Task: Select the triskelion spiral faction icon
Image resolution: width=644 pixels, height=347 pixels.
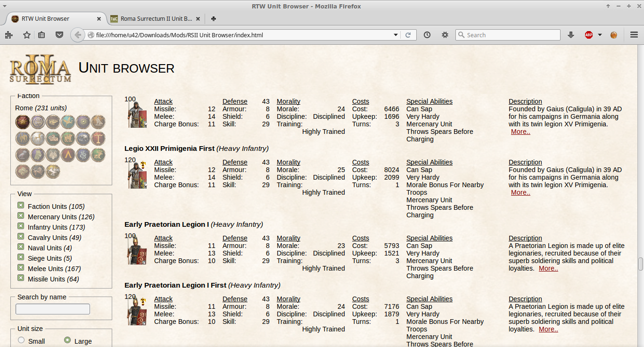Action: coord(38,122)
